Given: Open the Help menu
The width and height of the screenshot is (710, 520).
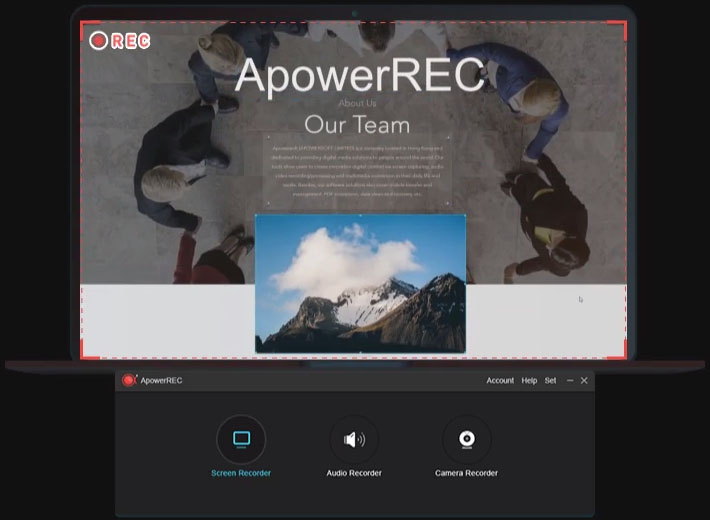Looking at the screenshot, I should click(x=529, y=380).
